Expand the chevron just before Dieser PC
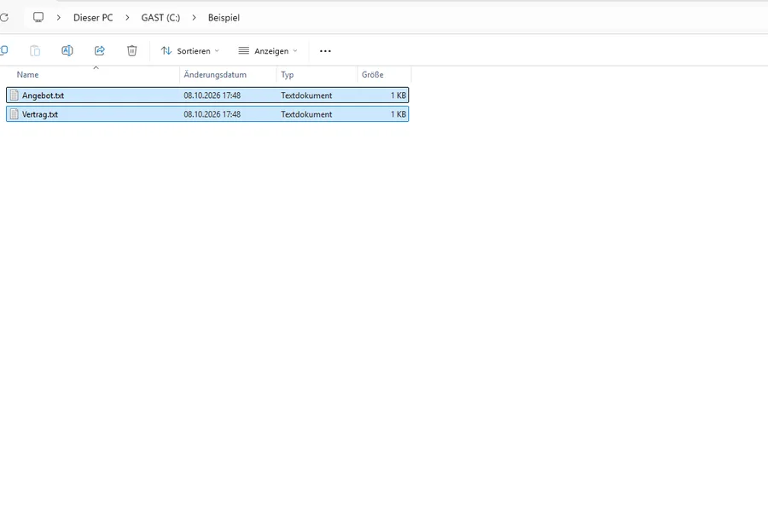 (x=58, y=18)
